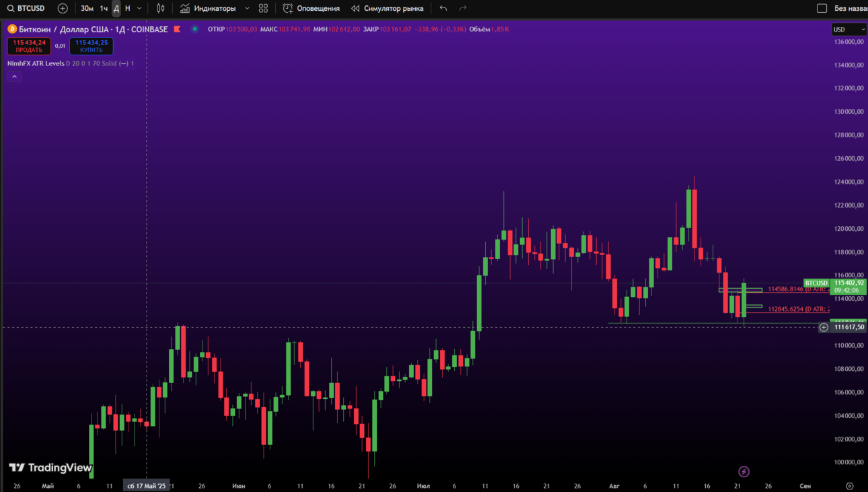Select the 30м timeframe

pos(87,8)
